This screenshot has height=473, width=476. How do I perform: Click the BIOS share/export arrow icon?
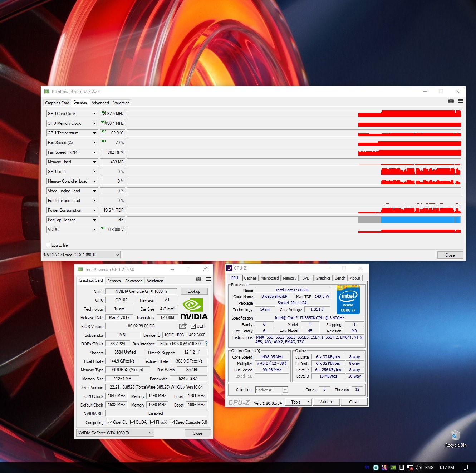pyautogui.click(x=183, y=326)
